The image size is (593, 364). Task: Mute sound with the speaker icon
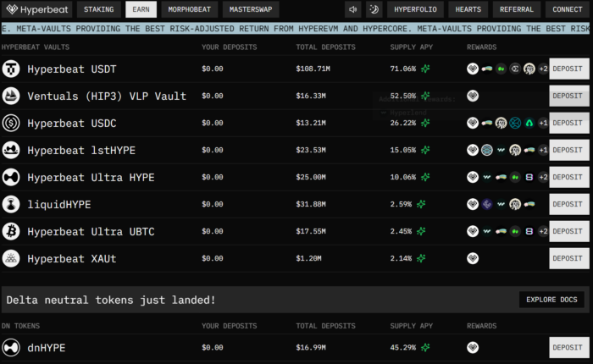pyautogui.click(x=352, y=10)
